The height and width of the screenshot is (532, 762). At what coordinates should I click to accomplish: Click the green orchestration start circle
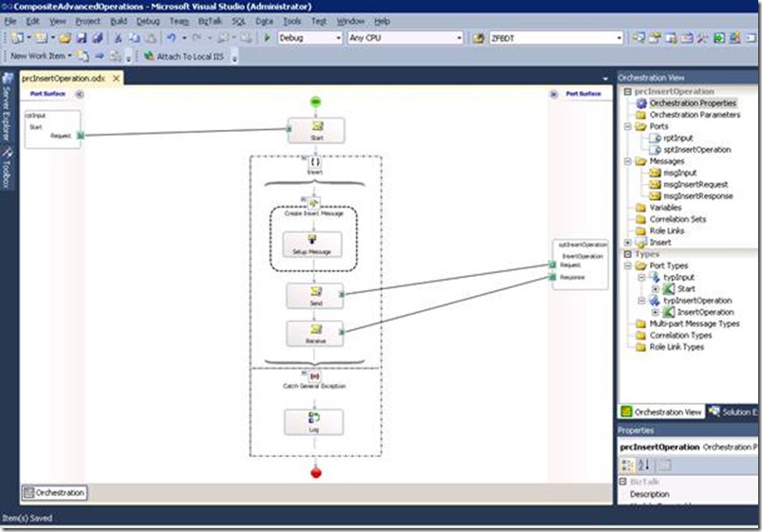click(315, 102)
